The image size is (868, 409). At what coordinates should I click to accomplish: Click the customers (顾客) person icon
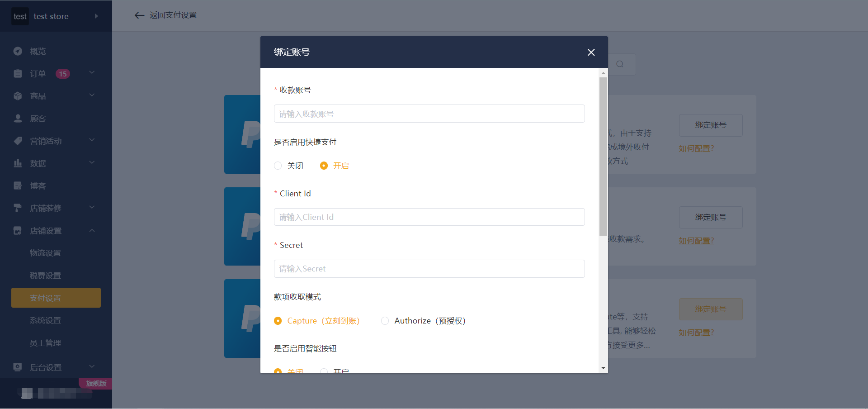(18, 119)
